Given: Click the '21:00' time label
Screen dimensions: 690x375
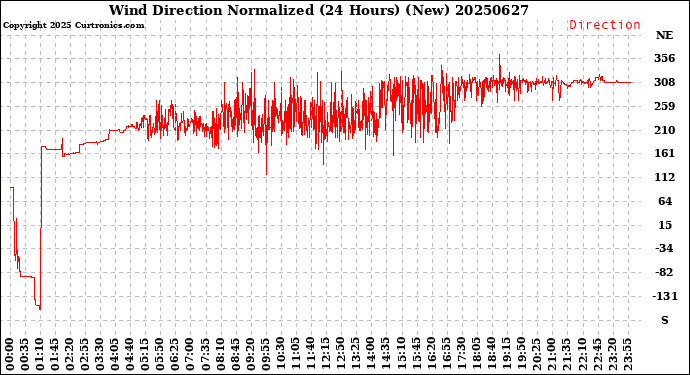Looking at the screenshot, I should (551, 354).
